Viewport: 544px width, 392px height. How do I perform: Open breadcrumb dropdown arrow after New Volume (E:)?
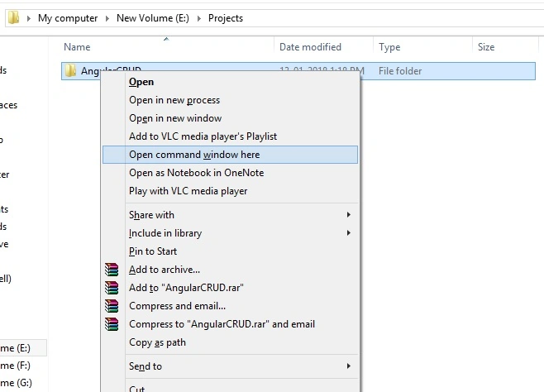(198, 18)
